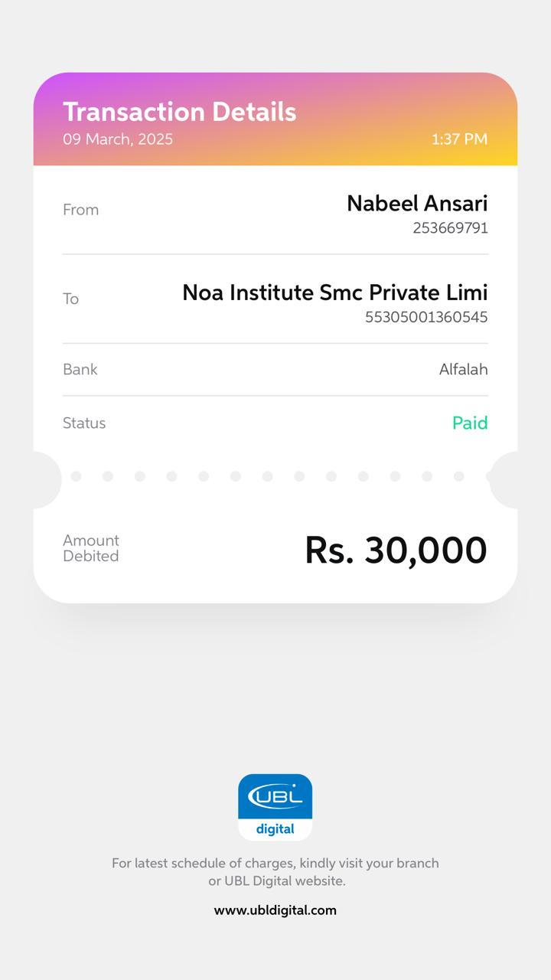
Task: Click sender account number 253669791
Action: tap(450, 228)
